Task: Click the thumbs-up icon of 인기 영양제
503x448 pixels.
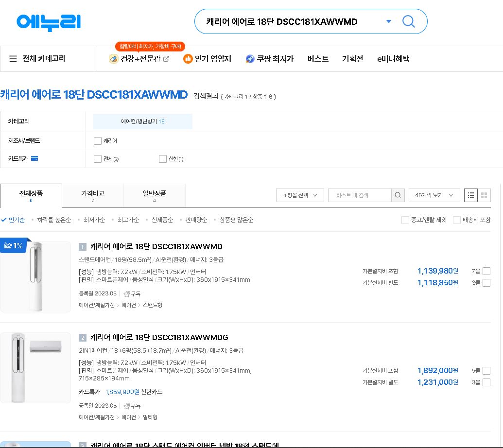Action: click(188, 59)
